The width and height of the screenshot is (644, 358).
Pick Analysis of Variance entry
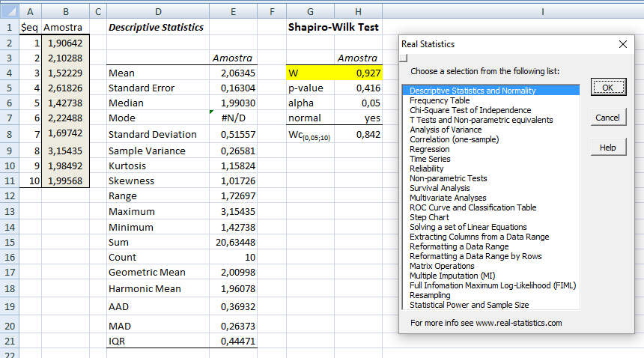click(x=490, y=130)
